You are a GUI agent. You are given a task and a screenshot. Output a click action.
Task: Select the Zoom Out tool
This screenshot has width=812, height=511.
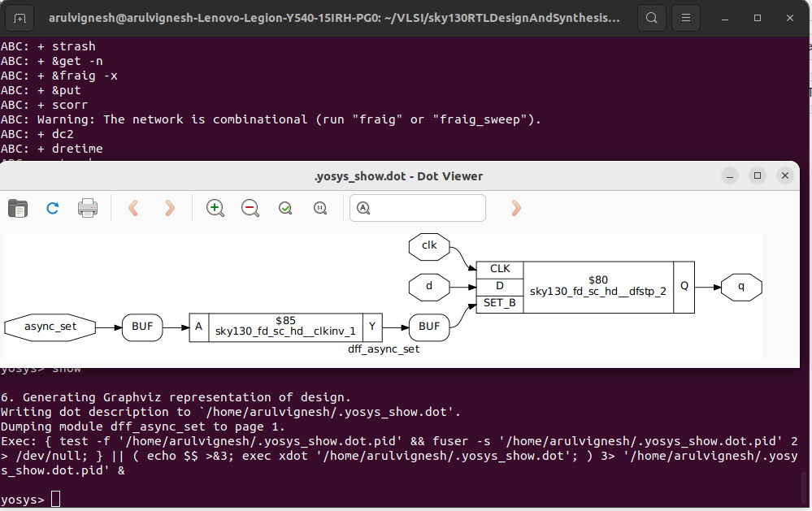250,208
